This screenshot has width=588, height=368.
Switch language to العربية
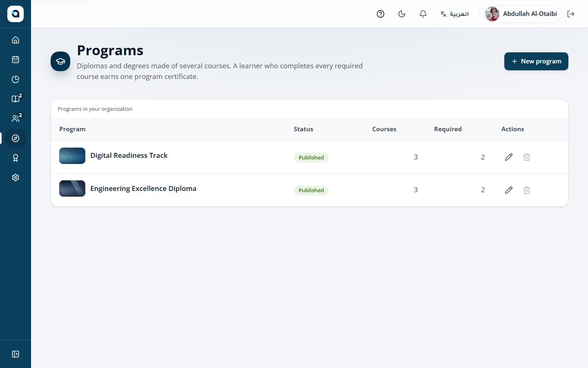point(454,14)
